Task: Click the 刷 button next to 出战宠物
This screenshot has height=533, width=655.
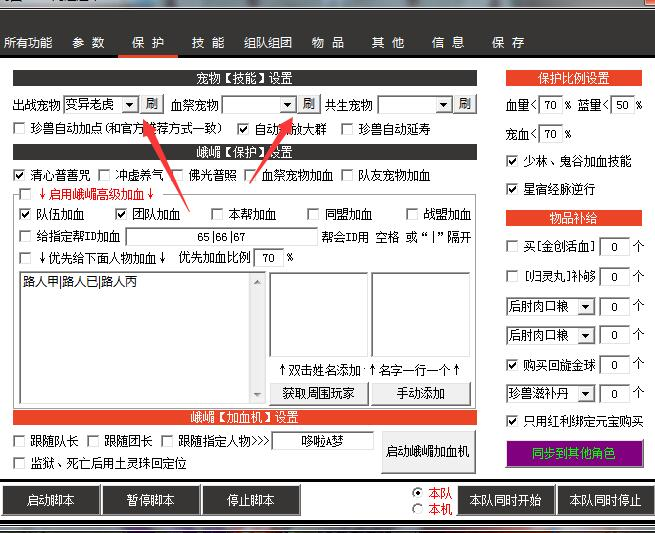Action: (151, 104)
